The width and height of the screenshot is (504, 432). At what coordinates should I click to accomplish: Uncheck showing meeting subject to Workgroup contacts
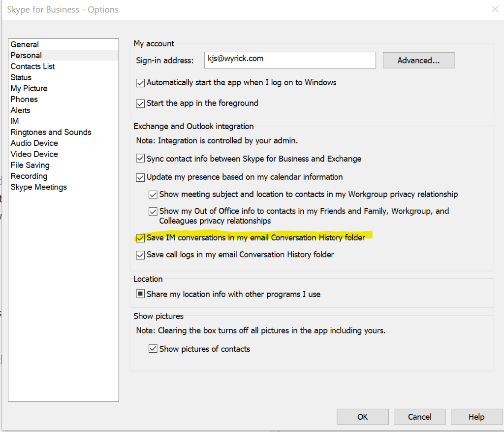(153, 195)
